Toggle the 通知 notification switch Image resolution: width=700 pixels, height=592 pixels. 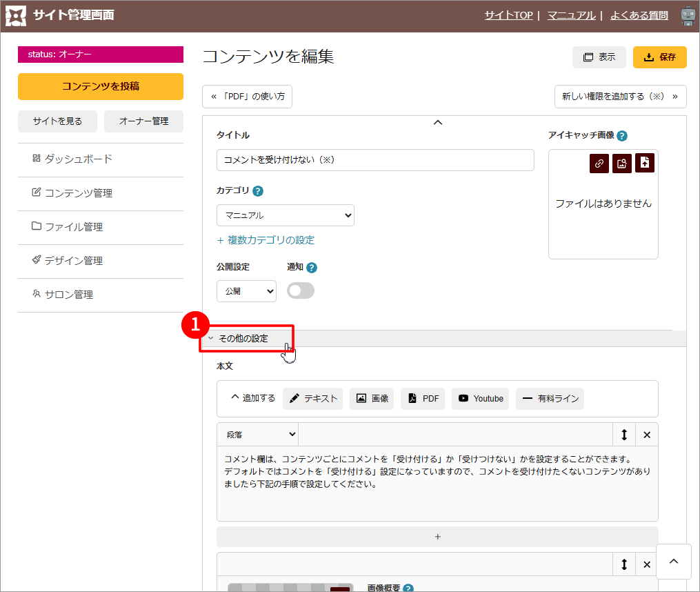[x=301, y=291]
